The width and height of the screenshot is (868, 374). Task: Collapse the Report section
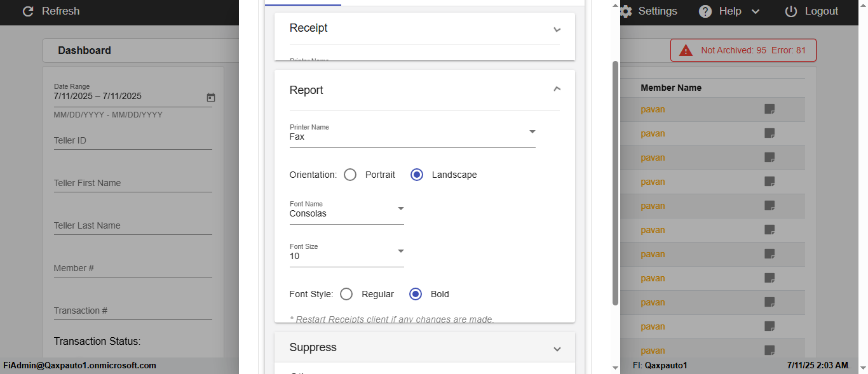[x=557, y=89]
